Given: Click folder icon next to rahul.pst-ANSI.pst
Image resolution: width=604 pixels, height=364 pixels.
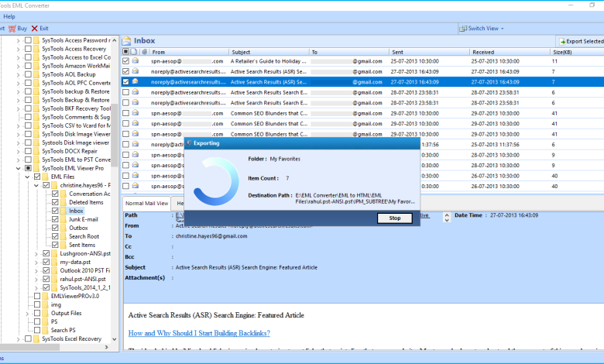Looking at the screenshot, I should point(54,279).
